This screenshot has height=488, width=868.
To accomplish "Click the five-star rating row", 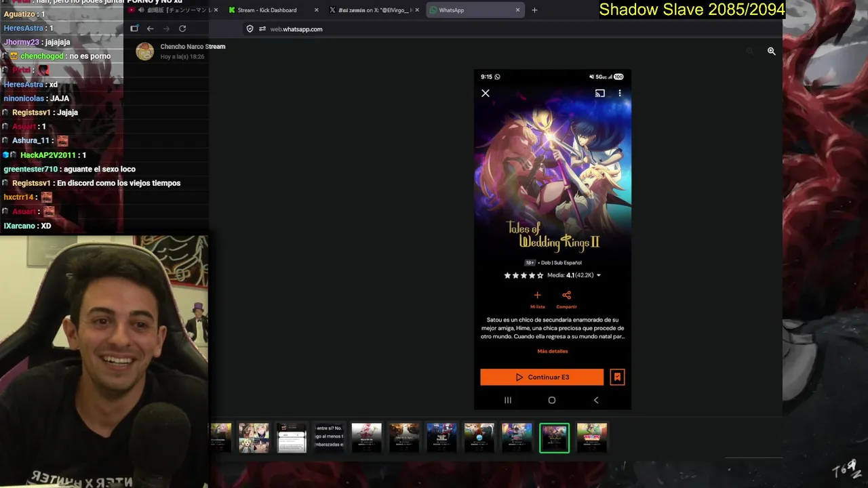I will point(524,275).
